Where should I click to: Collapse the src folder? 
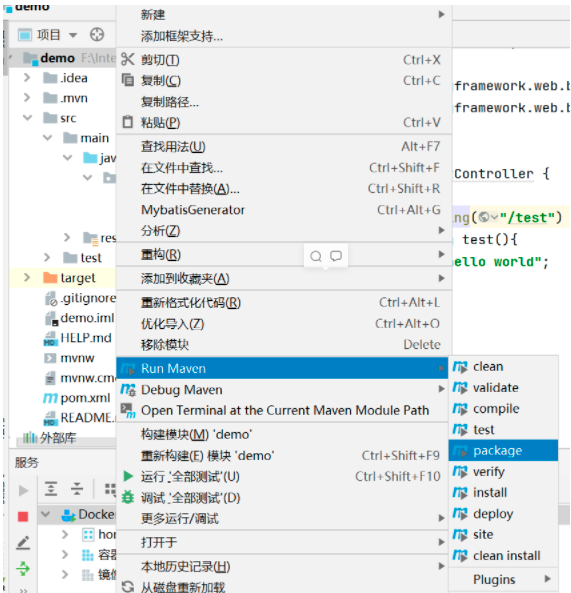[27, 118]
